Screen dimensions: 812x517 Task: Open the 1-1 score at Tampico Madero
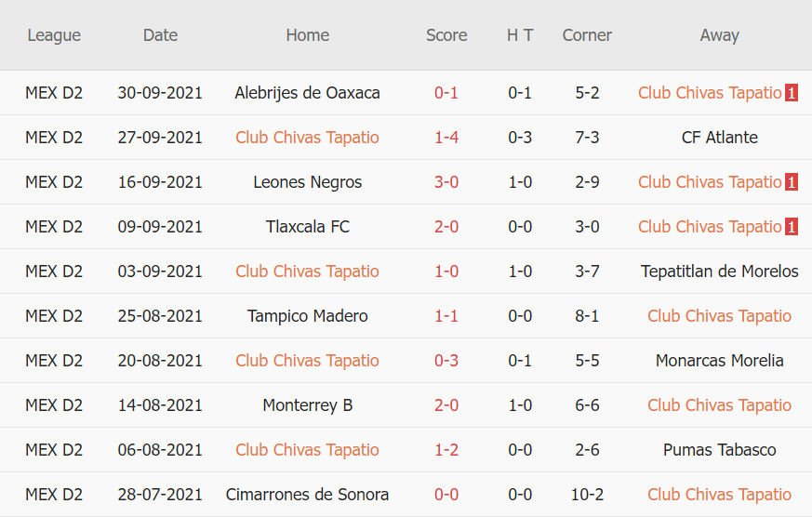click(x=446, y=316)
